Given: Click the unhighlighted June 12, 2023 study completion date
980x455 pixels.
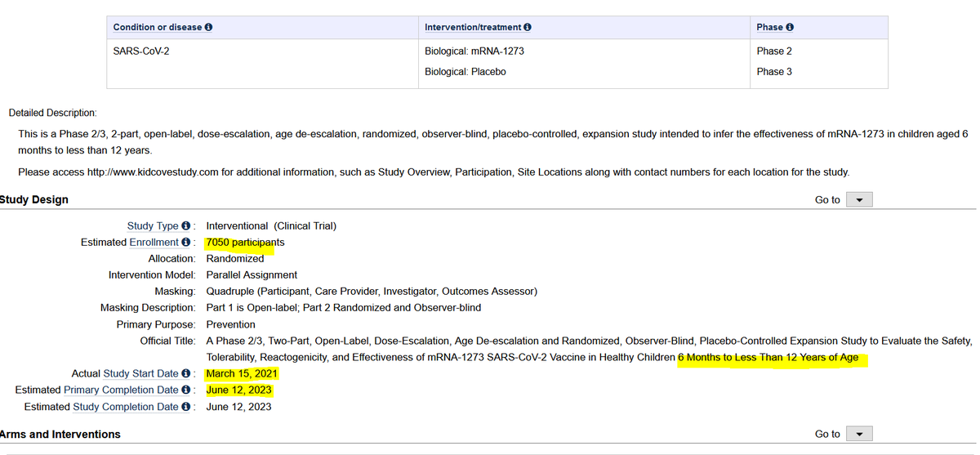Looking at the screenshot, I should 238,407.
